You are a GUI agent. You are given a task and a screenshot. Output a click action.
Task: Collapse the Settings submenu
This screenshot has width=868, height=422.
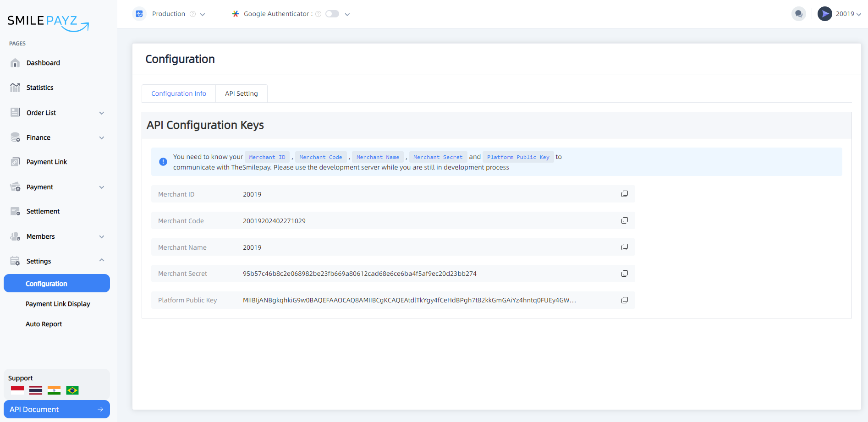(102, 260)
